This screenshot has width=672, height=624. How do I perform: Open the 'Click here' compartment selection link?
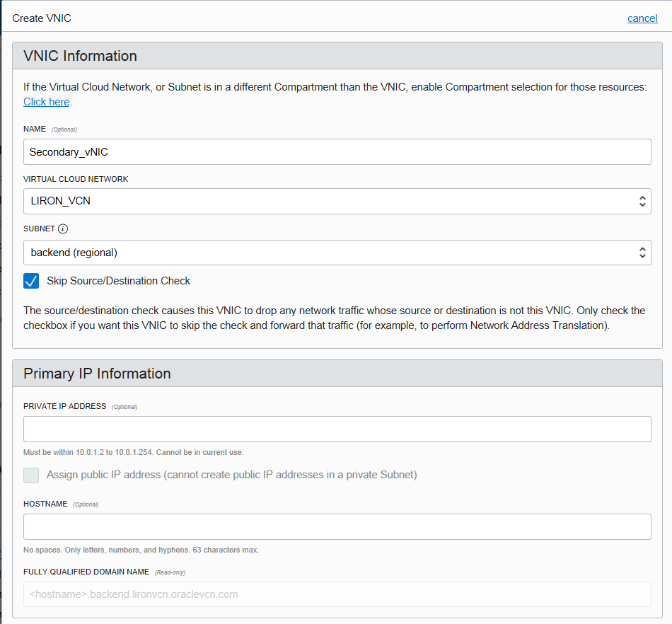[x=46, y=102]
